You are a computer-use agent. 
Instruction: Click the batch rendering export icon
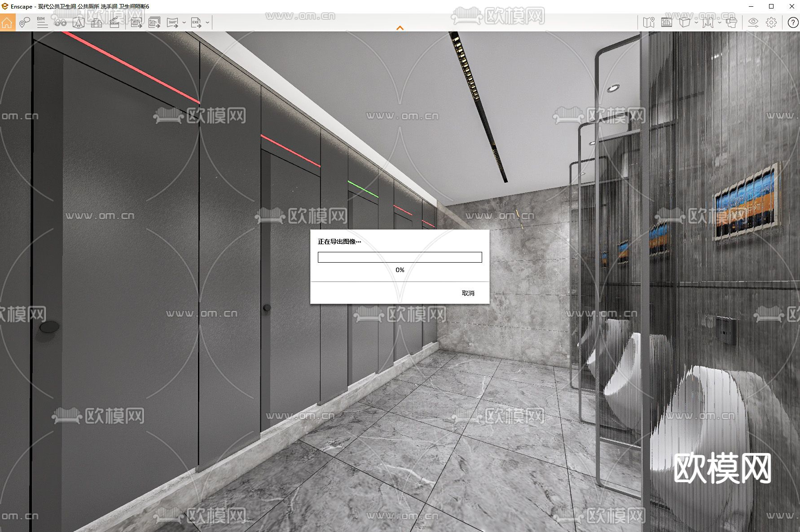coord(154,22)
